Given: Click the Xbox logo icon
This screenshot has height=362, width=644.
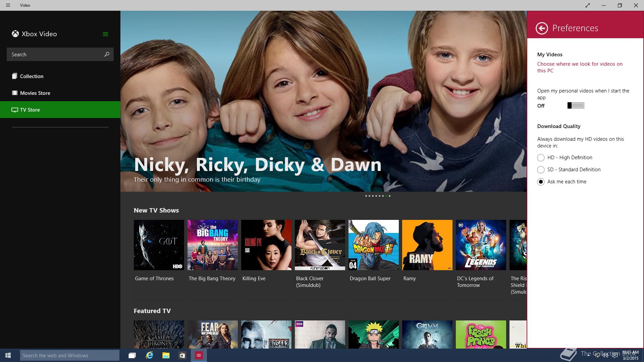Looking at the screenshot, I should [15, 34].
